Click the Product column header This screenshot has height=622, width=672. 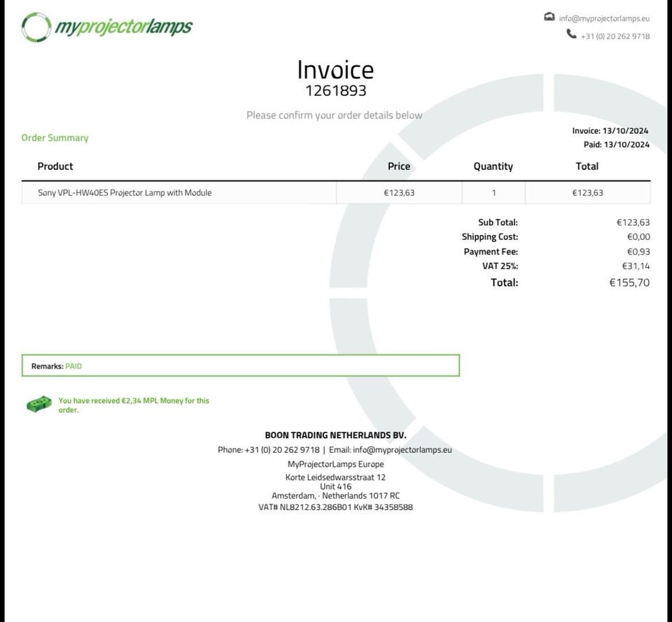[55, 167]
